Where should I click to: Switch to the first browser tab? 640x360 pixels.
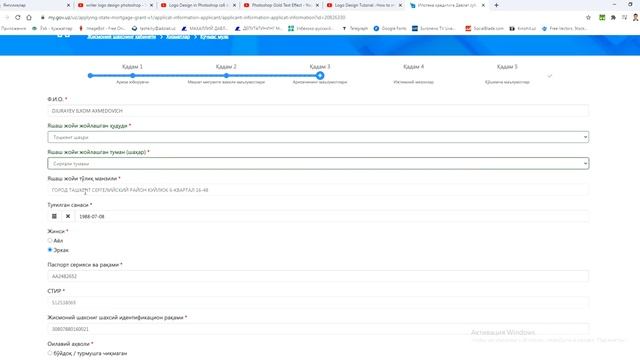[35, 5]
